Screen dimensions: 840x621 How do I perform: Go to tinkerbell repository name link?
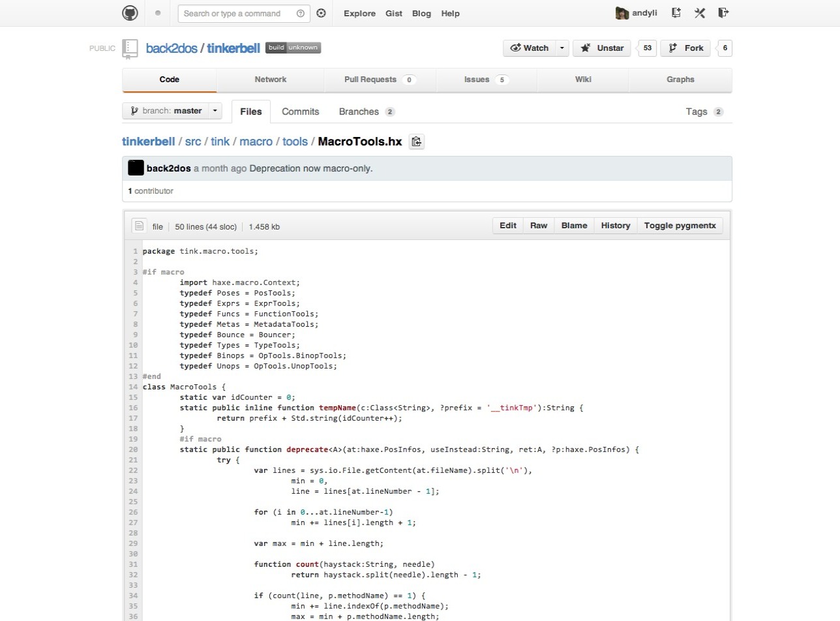[233, 48]
